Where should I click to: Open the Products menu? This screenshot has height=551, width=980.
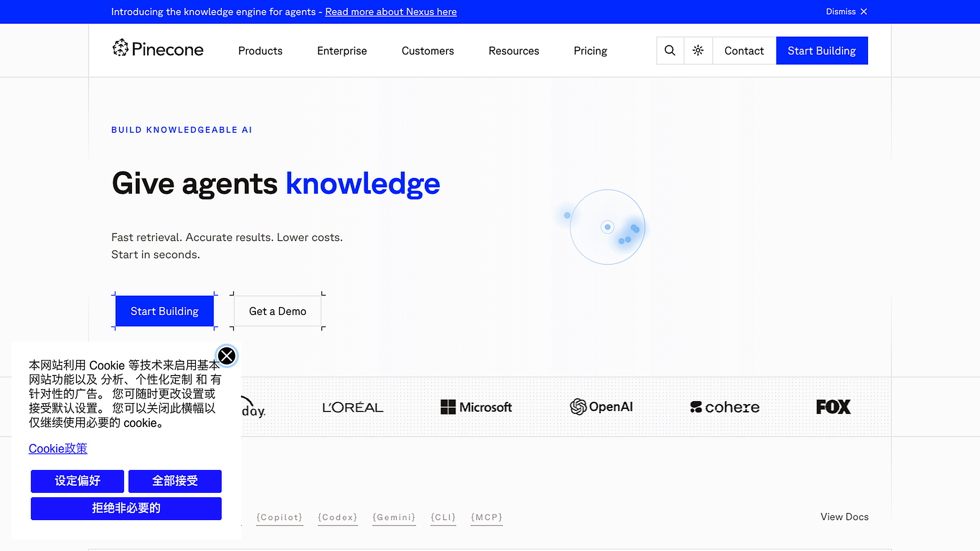tap(260, 51)
